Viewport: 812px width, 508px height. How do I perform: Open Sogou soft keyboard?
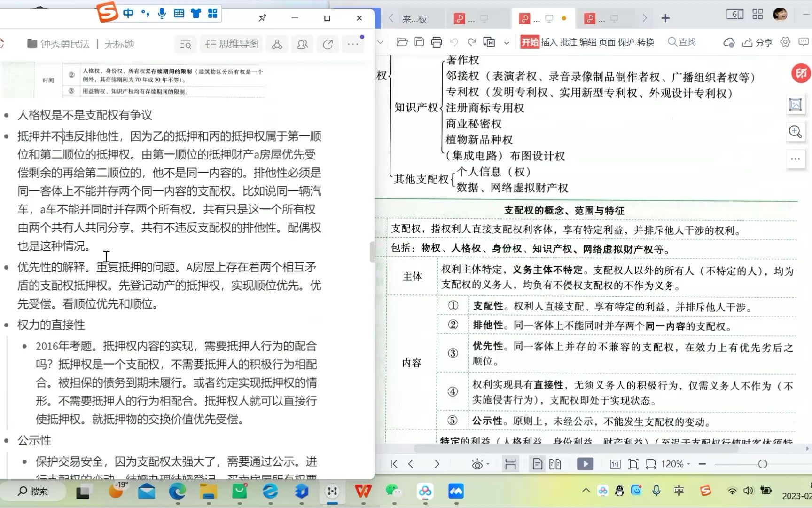tap(179, 13)
